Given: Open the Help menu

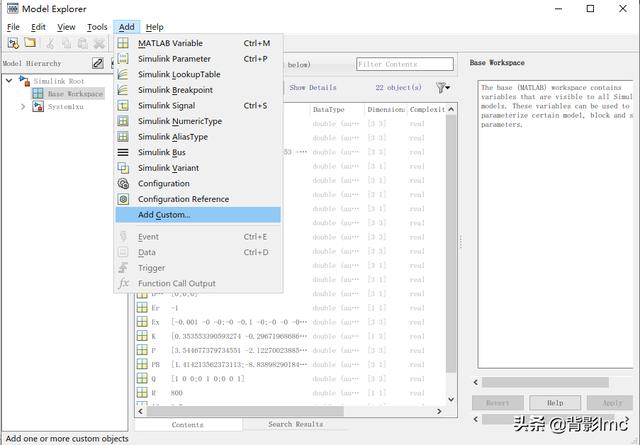Looking at the screenshot, I should (x=154, y=27).
